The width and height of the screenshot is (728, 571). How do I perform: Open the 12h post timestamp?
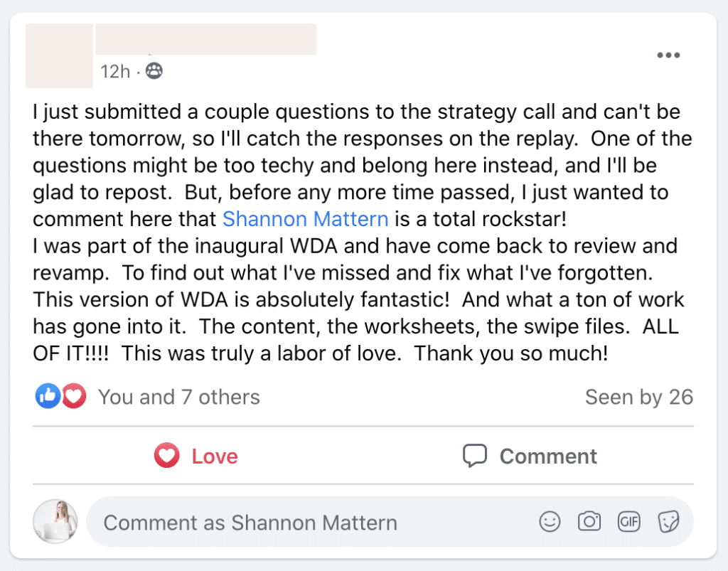(x=114, y=71)
